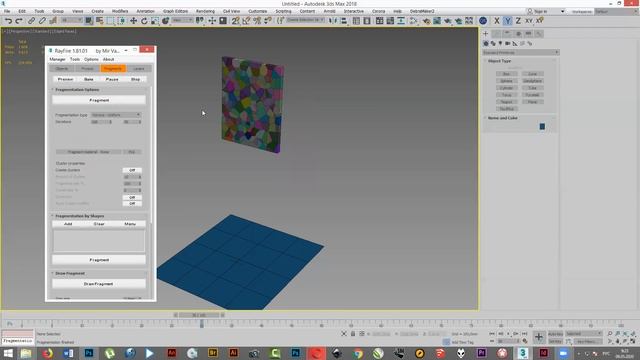Toggle the 3D Snaps button
The image size is (640, 360).
point(236,21)
